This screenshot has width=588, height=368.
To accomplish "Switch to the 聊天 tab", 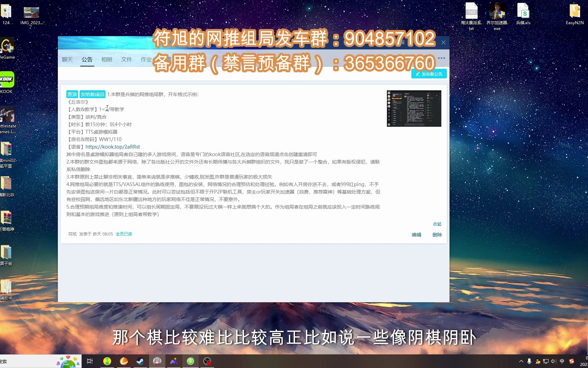I will [x=67, y=59].
